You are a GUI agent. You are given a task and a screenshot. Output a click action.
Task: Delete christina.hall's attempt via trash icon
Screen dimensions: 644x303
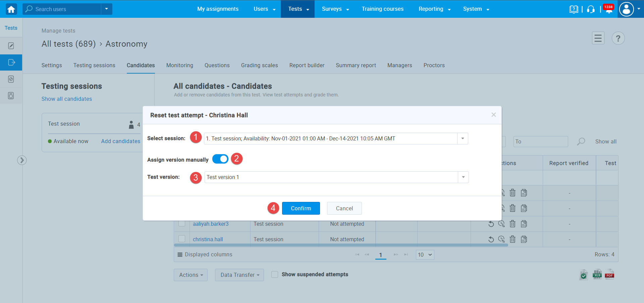point(513,239)
